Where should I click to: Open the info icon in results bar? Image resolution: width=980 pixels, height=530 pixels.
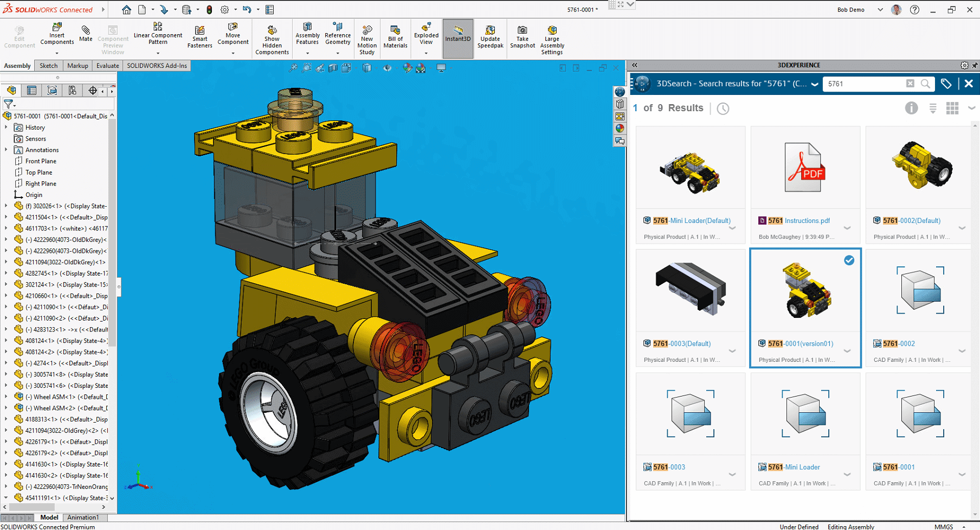(911, 108)
